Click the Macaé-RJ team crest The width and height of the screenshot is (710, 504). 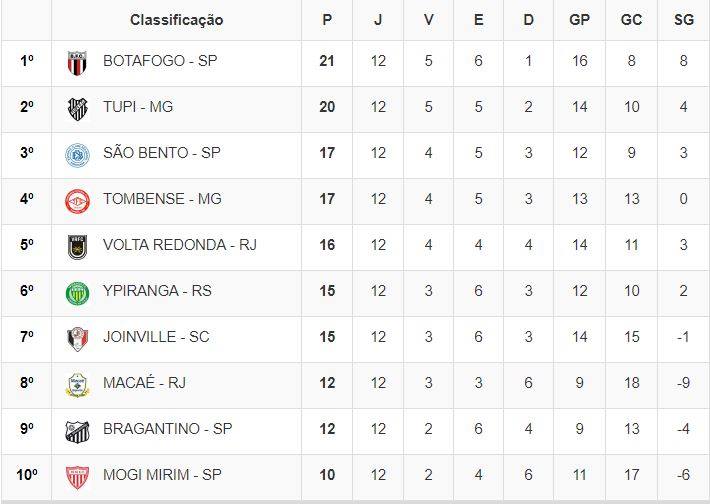77,384
